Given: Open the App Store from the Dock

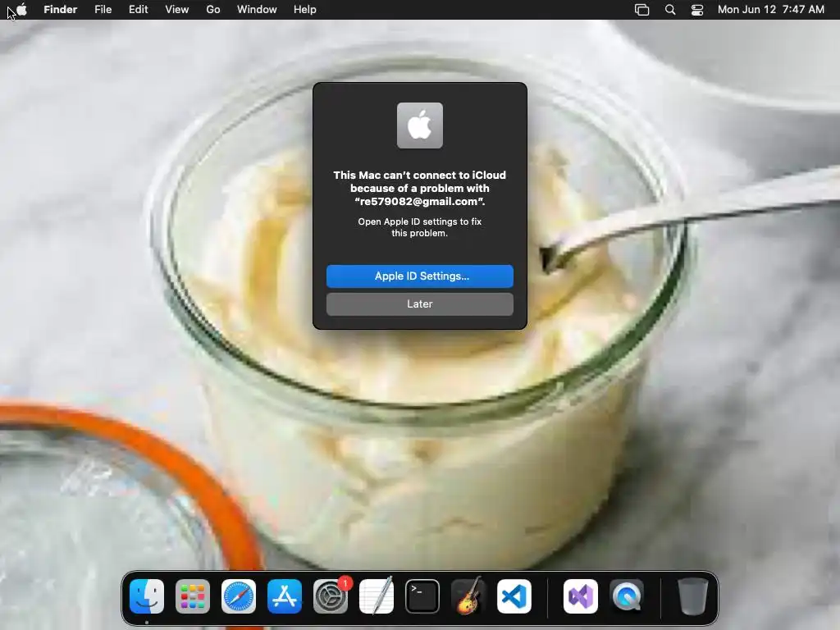Looking at the screenshot, I should pyautogui.click(x=285, y=596).
